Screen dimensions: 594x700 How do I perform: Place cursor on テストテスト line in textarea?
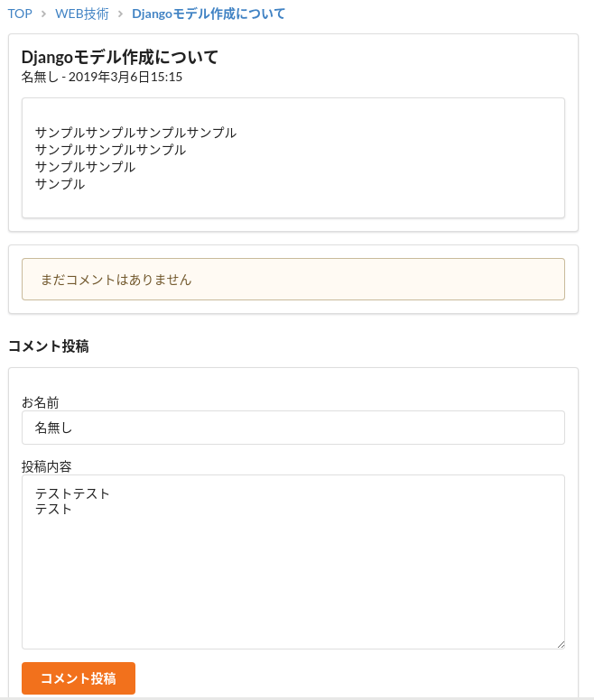pos(72,493)
